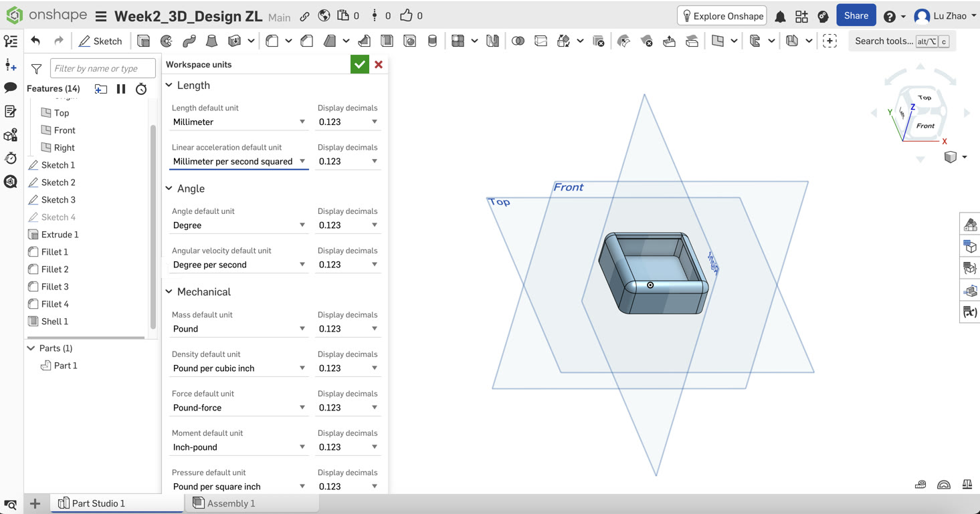Select the Chamfer tool
Screen dimensions: 980x514
point(307,41)
